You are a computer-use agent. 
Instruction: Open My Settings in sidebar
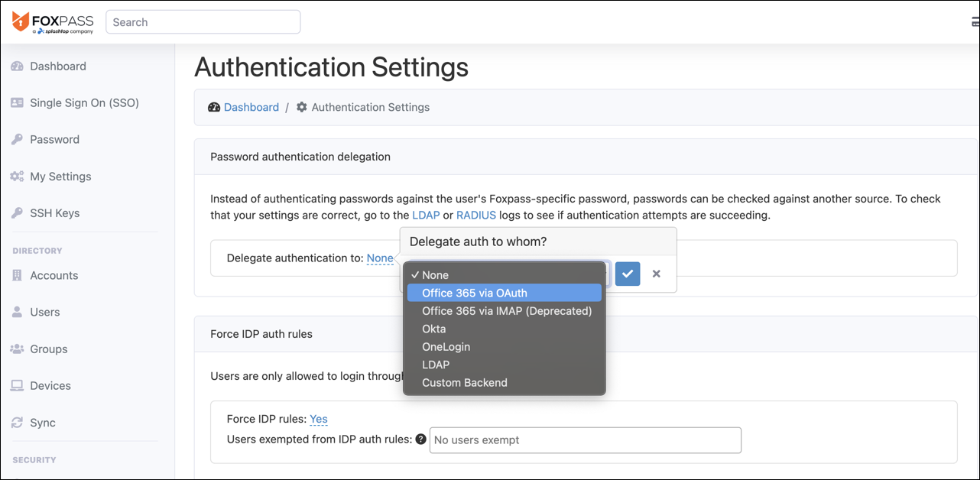click(60, 177)
